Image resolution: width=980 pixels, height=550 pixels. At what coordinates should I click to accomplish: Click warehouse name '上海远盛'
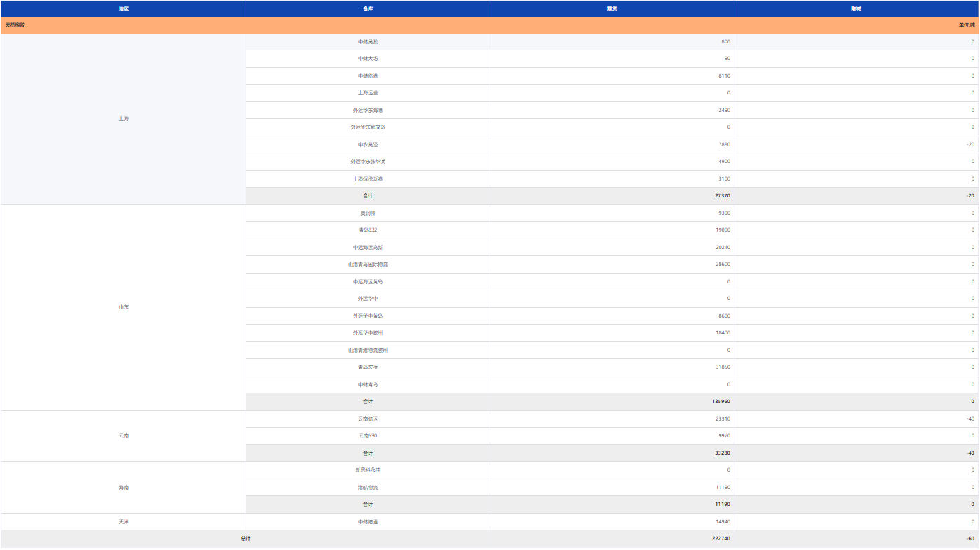[x=368, y=93]
